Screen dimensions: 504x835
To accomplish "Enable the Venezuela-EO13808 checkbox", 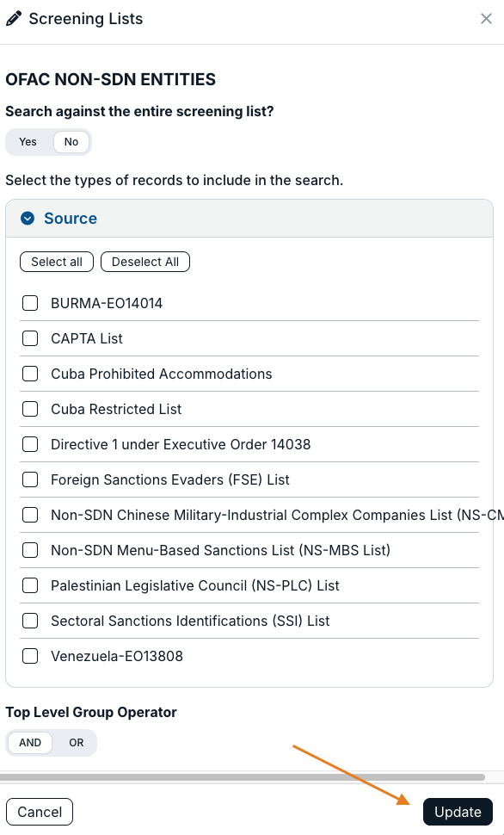I will pyautogui.click(x=30, y=656).
